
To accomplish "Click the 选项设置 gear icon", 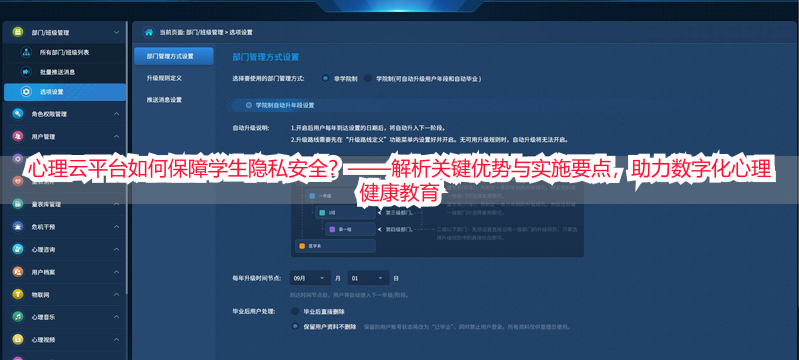I will pos(26,92).
